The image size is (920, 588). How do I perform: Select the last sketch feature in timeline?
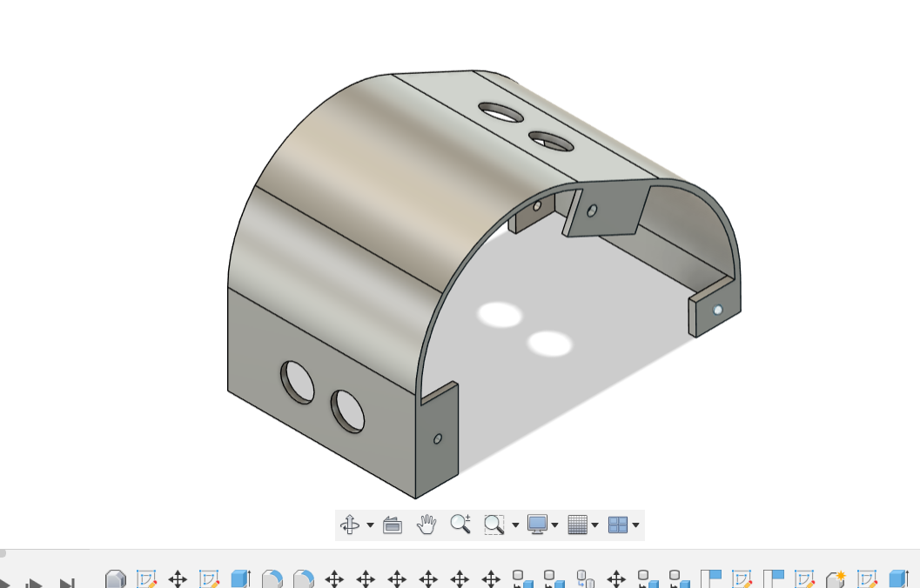(867, 580)
